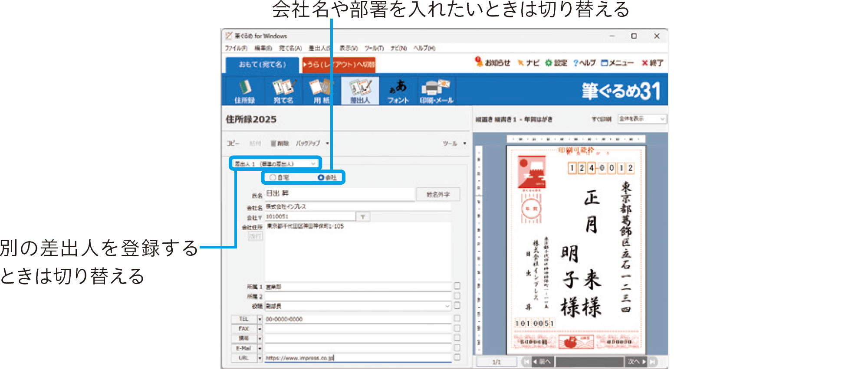This screenshot has width=868, height=369.
Task: Open the ファイル(F) menu
Action: 236,48
